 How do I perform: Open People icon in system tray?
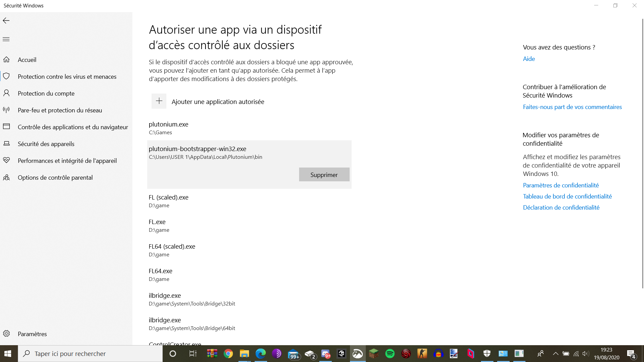click(540, 354)
